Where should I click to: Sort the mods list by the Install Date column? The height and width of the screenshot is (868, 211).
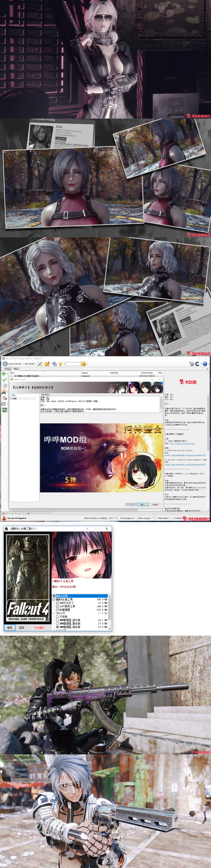click(114, 373)
